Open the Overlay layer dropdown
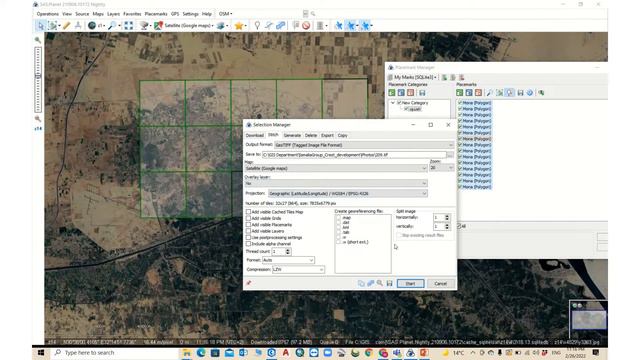The image size is (640, 360). click(336, 183)
